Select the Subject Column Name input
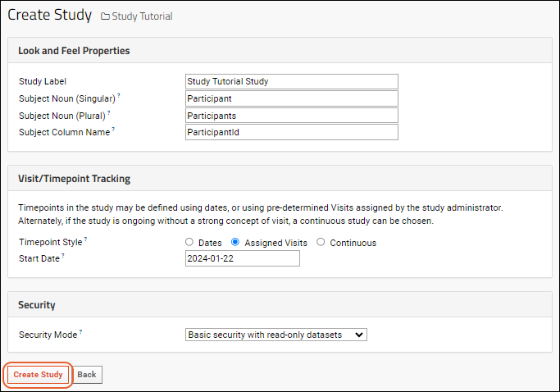This screenshot has height=392, width=560. (291, 132)
